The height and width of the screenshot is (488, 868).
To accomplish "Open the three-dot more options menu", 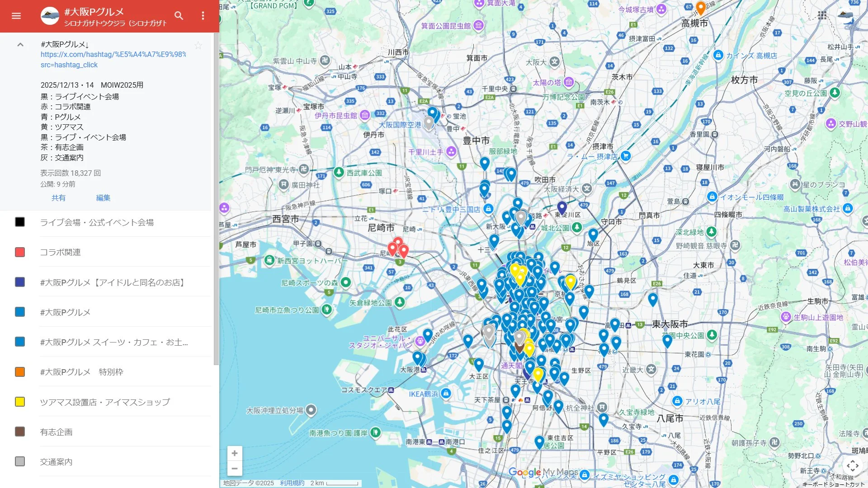I will (203, 16).
